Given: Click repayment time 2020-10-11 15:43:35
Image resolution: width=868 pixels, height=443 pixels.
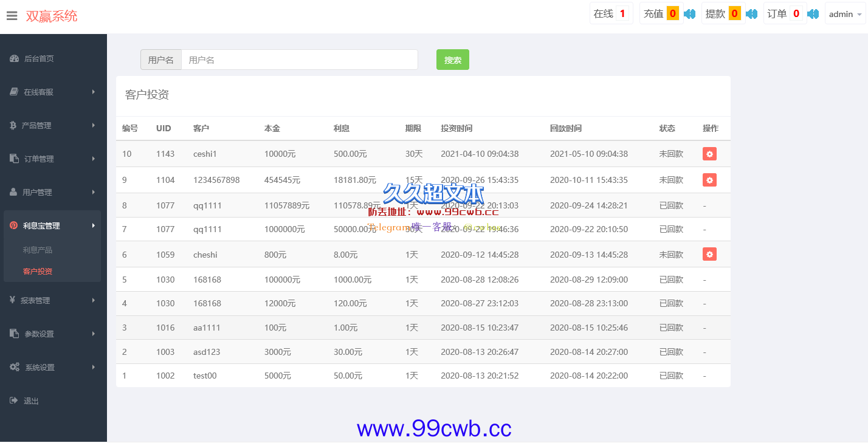Looking at the screenshot, I should (x=589, y=180).
